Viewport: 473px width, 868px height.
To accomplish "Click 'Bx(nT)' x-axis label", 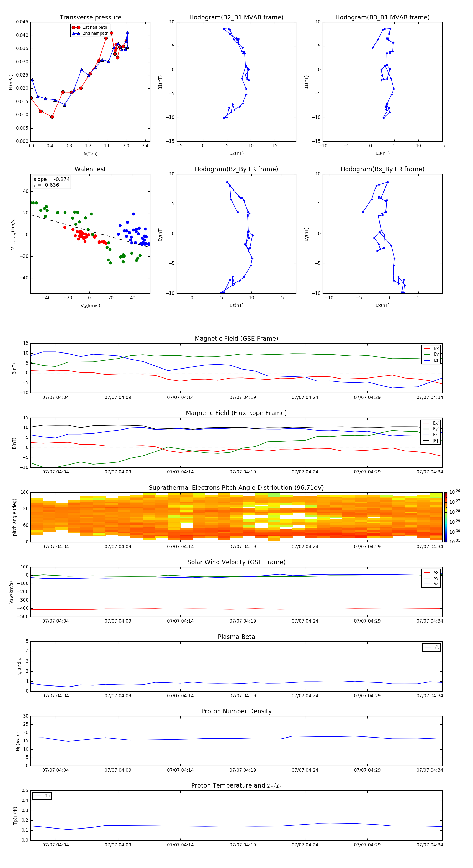I will (382, 305).
